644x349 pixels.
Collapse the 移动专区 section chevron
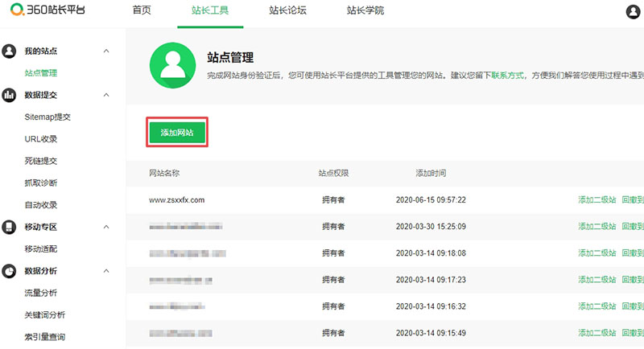click(x=106, y=227)
